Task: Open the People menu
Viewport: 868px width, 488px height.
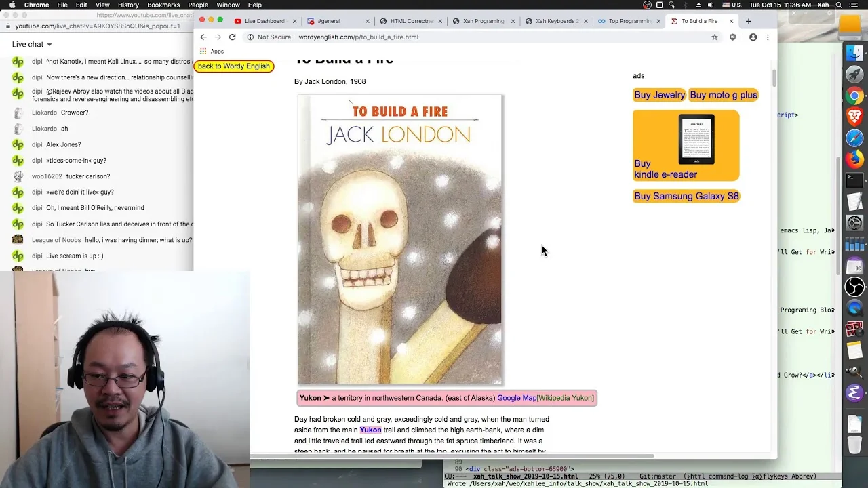Action: coord(198,5)
